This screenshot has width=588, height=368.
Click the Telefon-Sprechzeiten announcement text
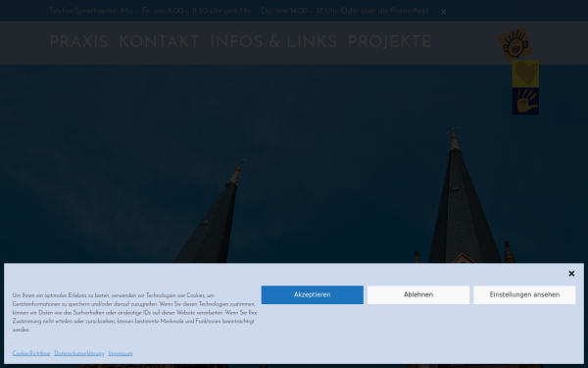point(238,11)
